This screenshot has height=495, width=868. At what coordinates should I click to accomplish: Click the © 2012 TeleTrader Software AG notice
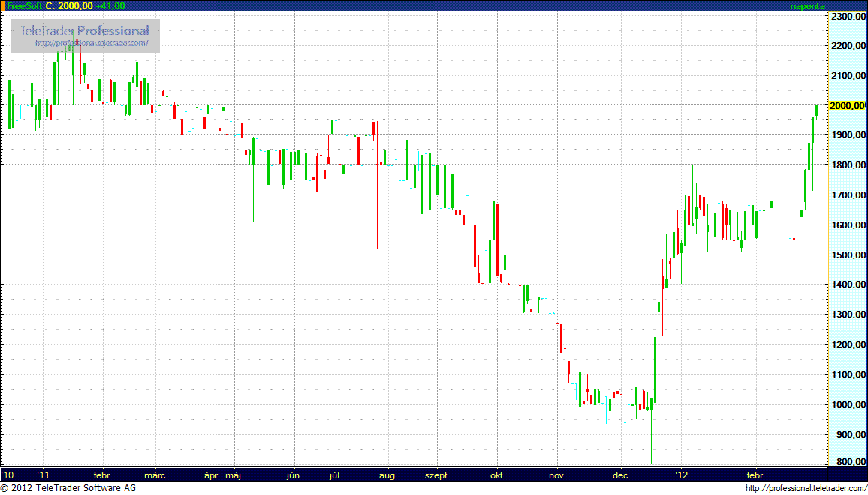68,488
